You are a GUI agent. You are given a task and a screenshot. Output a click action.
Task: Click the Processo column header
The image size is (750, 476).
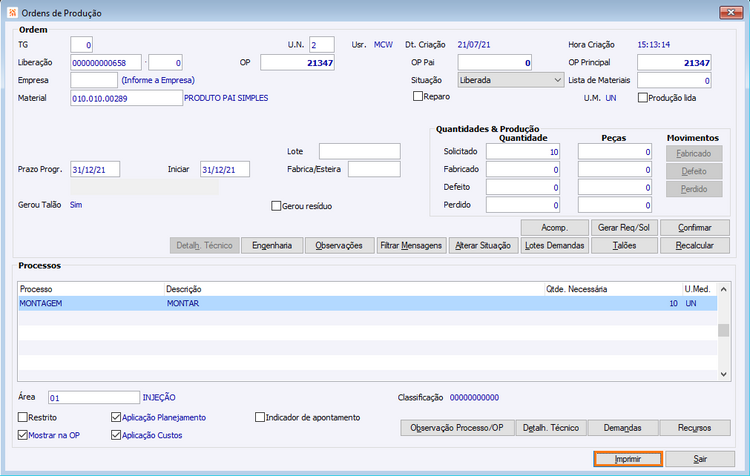tap(91, 289)
